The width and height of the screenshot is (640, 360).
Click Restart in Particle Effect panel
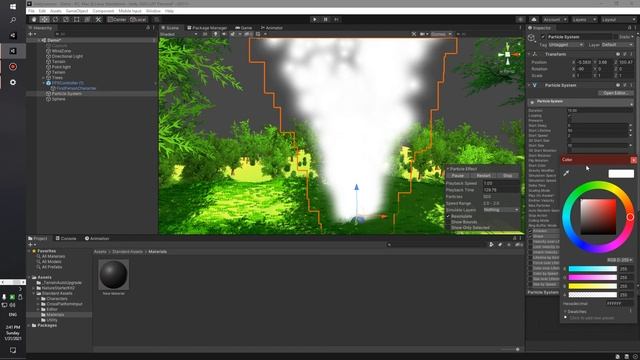click(483, 176)
